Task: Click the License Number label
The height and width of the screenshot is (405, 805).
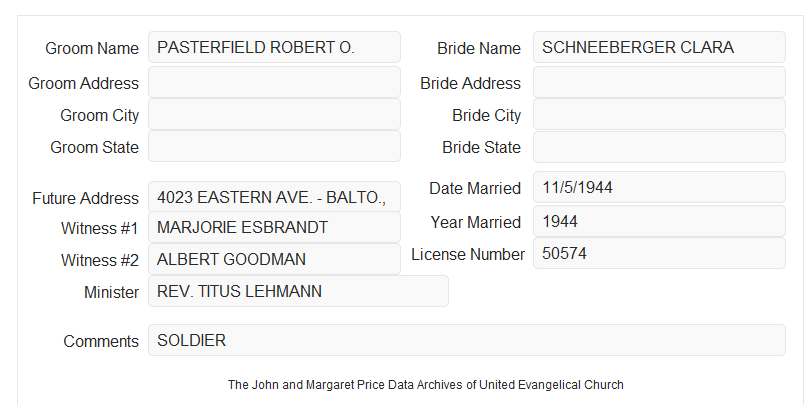Action: pyautogui.click(x=468, y=255)
